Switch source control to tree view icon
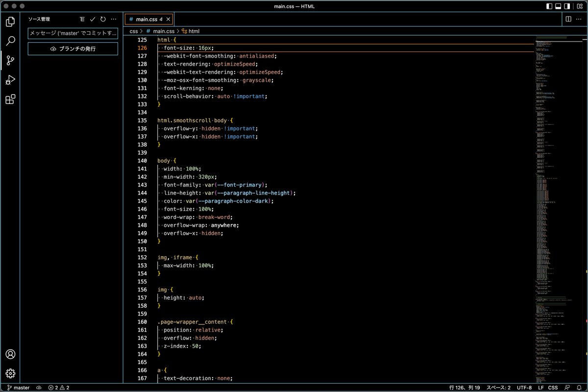Image resolution: width=588 pixels, height=392 pixels. pos(82,19)
